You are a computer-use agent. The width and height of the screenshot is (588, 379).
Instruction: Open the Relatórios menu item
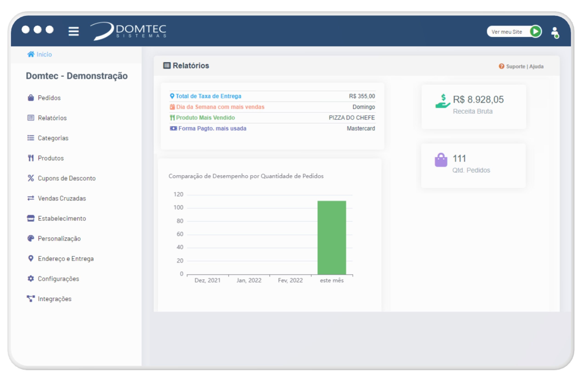(52, 118)
